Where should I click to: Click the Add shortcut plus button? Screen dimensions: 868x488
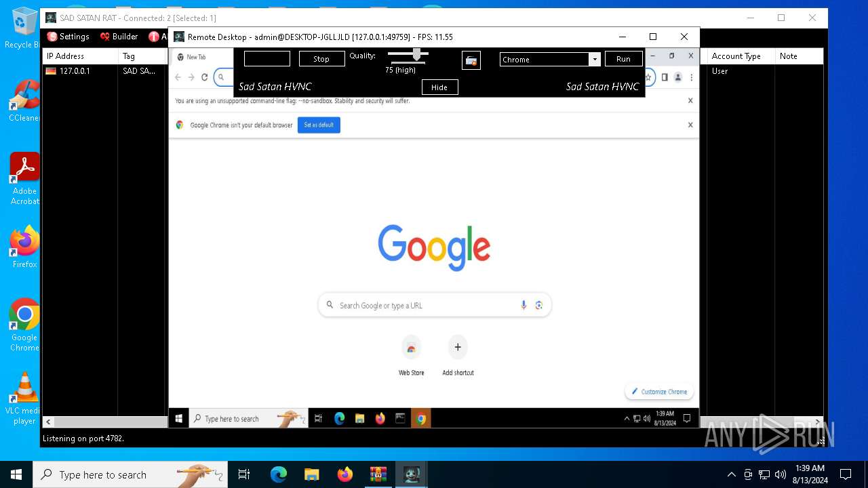458,347
